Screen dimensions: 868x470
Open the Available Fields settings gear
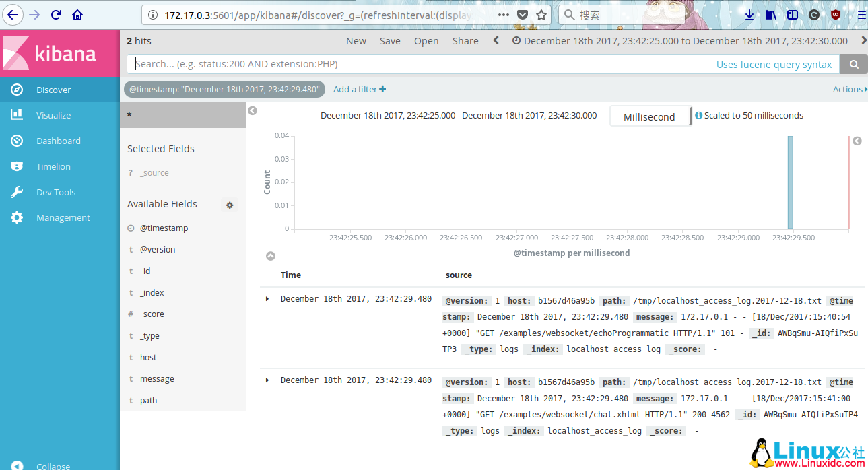tap(230, 205)
